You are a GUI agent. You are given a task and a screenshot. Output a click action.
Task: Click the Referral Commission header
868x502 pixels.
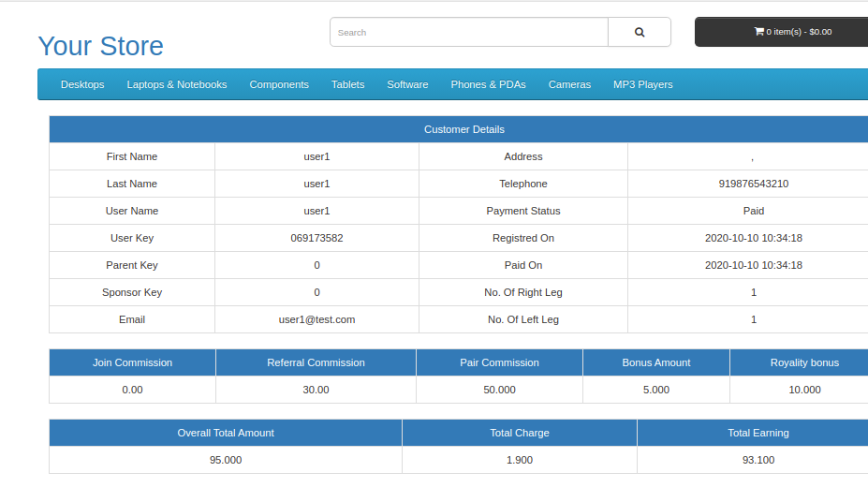point(316,362)
